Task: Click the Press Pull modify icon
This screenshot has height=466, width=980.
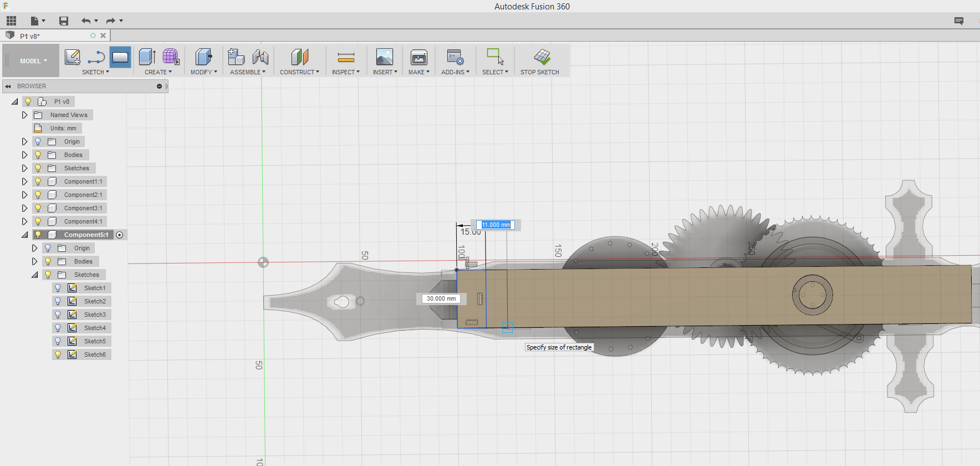Action: [203, 57]
